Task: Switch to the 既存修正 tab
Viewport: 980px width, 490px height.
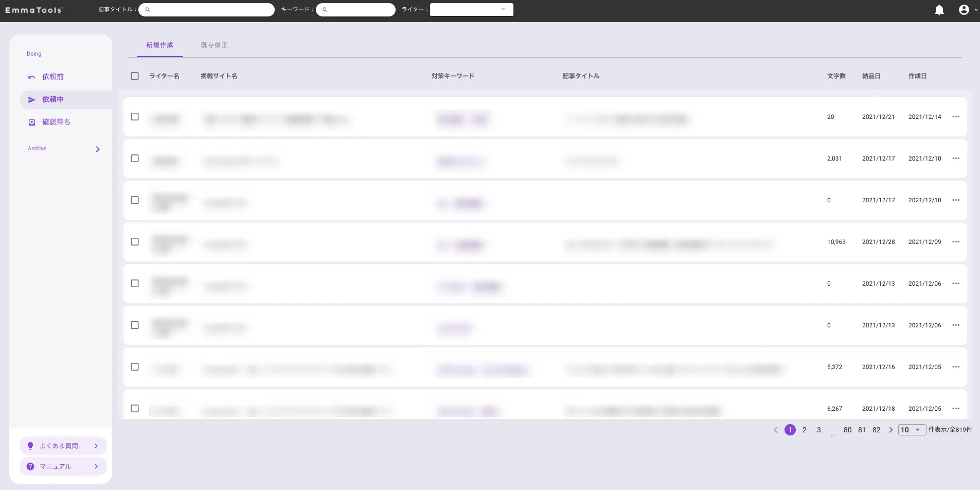Action: (x=214, y=45)
